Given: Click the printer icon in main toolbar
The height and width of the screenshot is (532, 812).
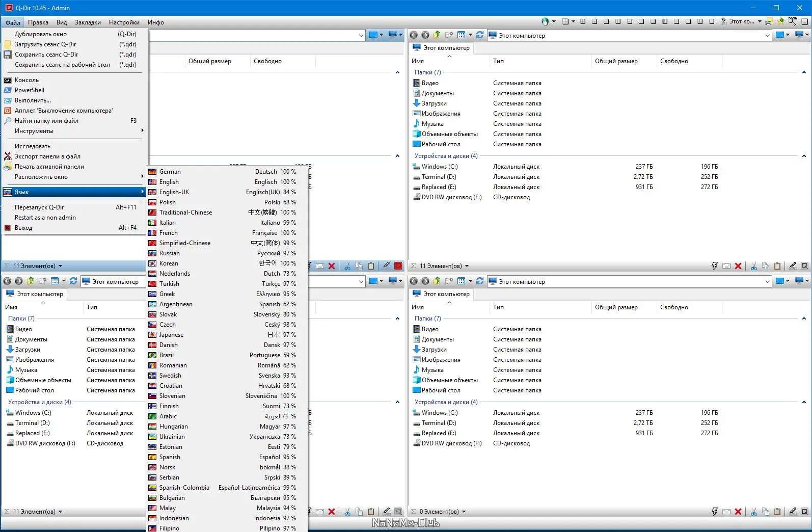Looking at the screenshot, I should (769, 21).
